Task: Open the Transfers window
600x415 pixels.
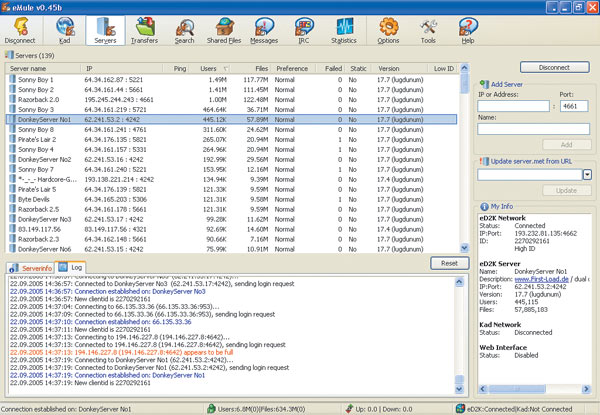Action: point(146,29)
